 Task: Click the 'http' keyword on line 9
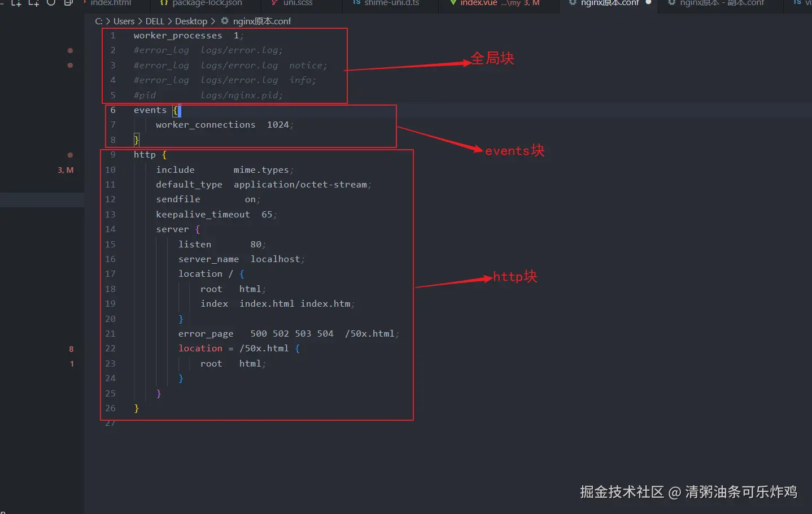[145, 155]
